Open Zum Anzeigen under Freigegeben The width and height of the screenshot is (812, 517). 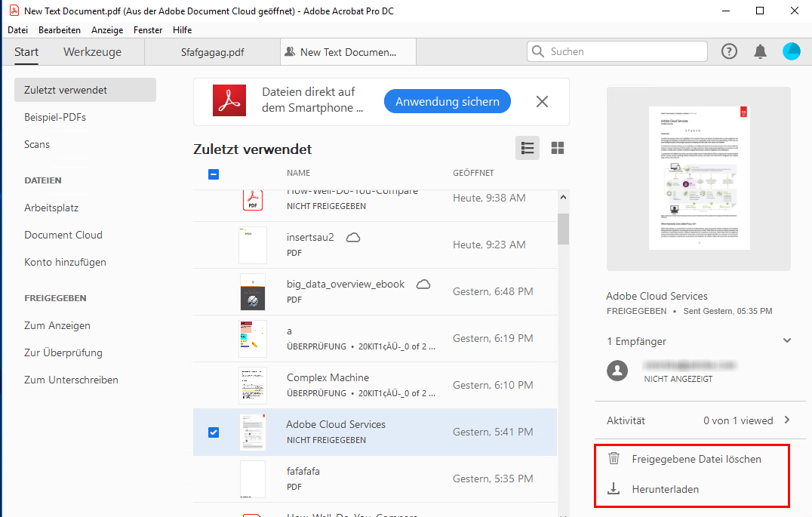pyautogui.click(x=57, y=325)
